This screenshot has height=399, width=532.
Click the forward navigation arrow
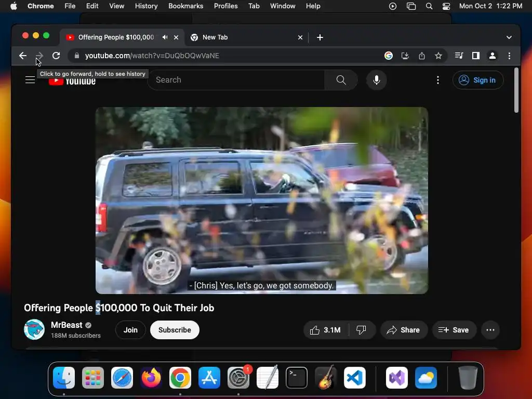pos(39,56)
